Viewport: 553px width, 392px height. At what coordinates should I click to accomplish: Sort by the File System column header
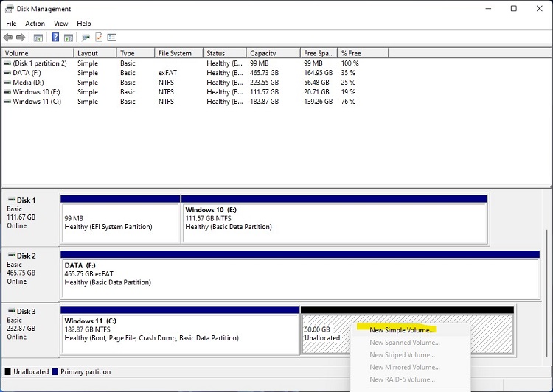click(x=179, y=53)
